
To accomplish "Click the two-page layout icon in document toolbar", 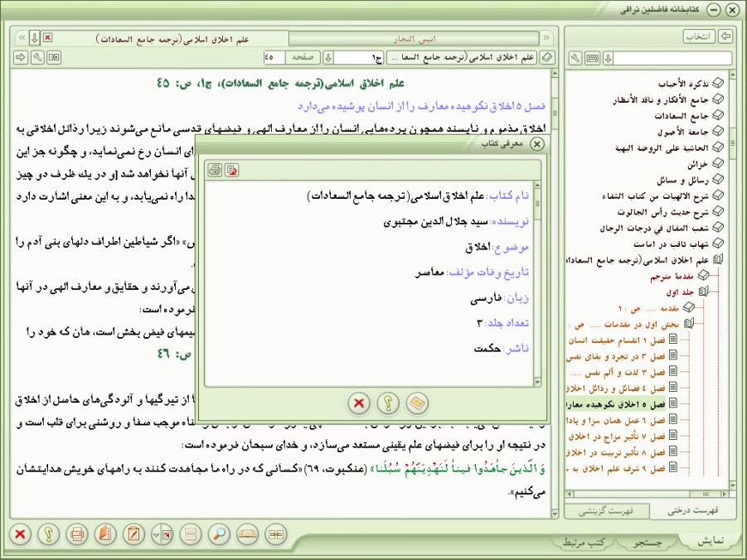I will point(54,58).
